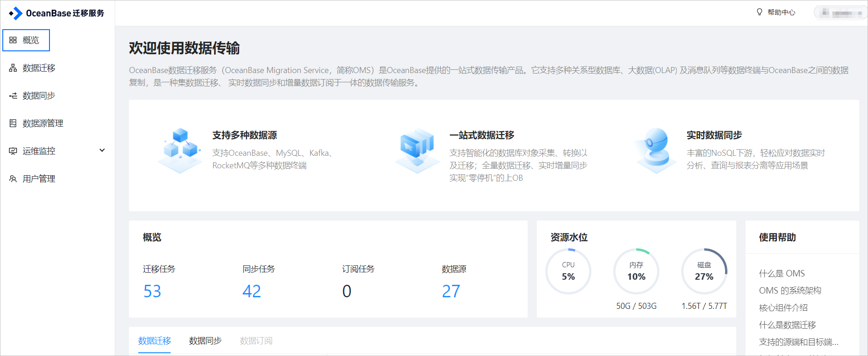Viewport: 868px width, 356px height.
Task: Click the 支持多种数据源 card title
Action: pos(245,135)
